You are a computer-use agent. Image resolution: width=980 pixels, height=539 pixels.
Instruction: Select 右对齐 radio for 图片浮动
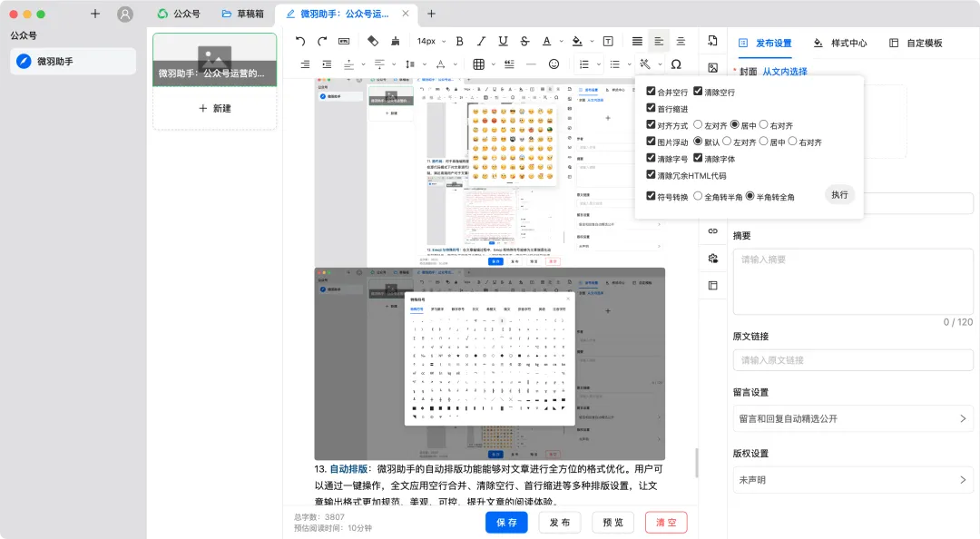792,142
